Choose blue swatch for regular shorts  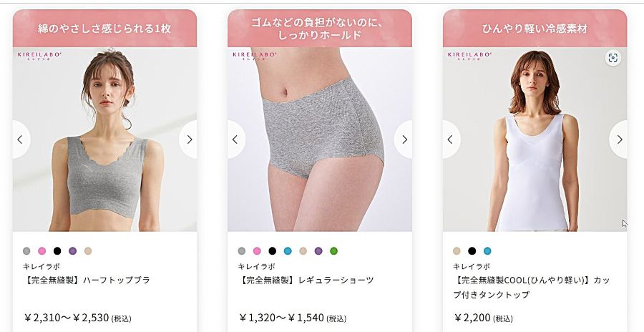point(288,251)
